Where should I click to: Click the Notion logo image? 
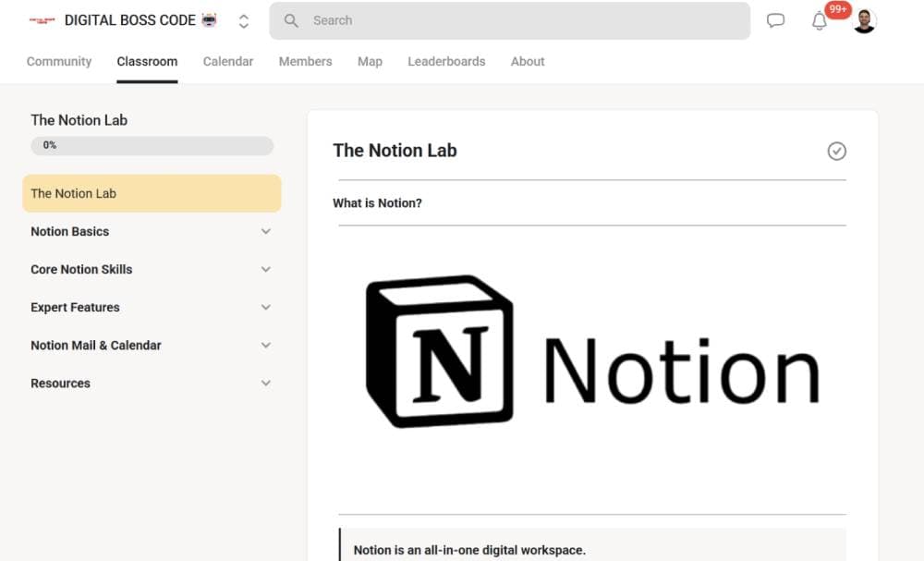coord(592,352)
